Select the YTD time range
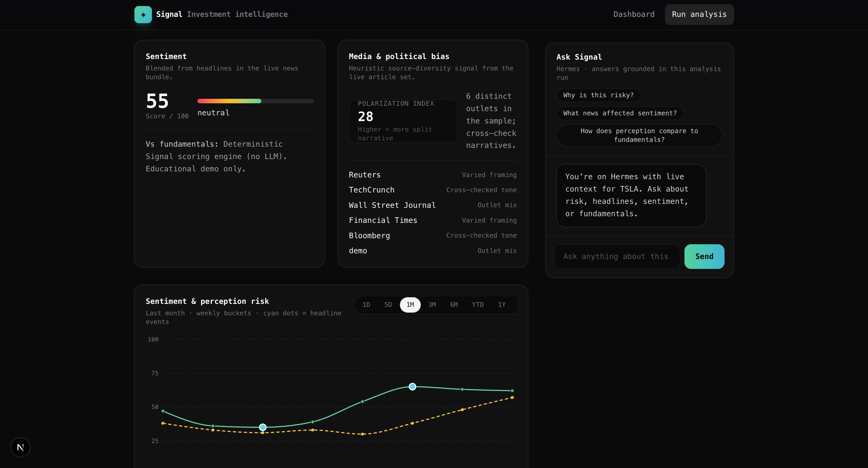Viewport: 868px width, 468px height. pos(477,305)
